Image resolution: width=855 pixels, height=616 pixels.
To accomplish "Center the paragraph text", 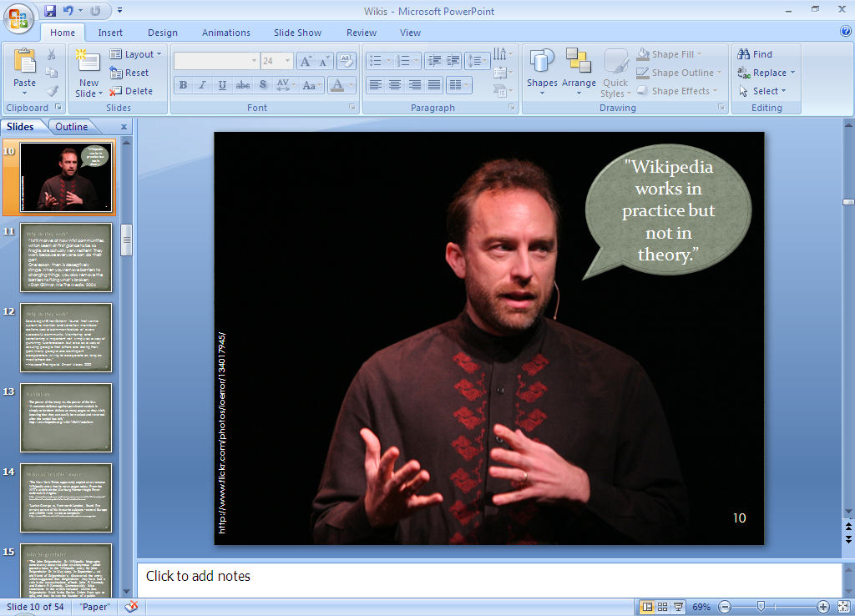I will (395, 85).
